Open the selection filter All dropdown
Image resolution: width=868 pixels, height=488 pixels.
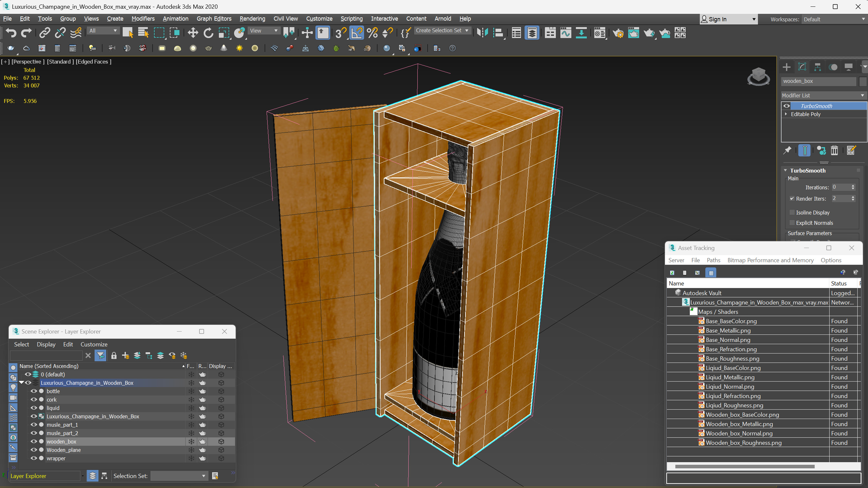103,31
